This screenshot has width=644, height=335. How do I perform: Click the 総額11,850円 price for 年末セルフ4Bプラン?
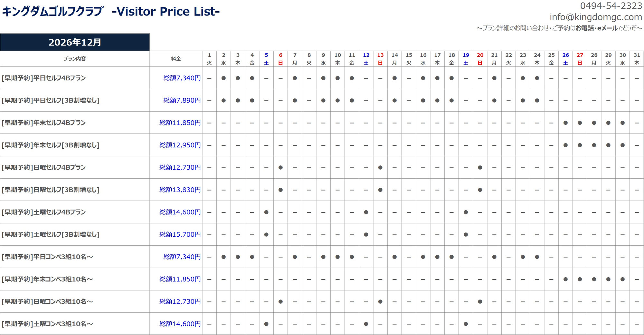click(x=180, y=123)
